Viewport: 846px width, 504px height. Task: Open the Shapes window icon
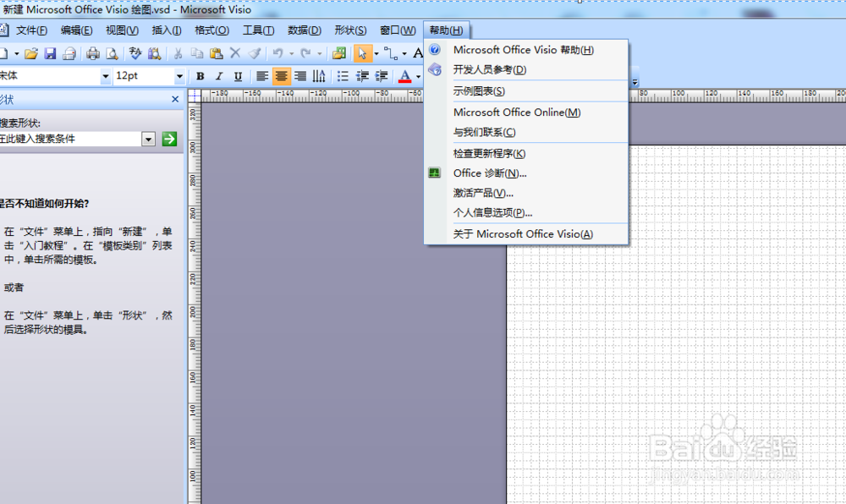coord(339,53)
